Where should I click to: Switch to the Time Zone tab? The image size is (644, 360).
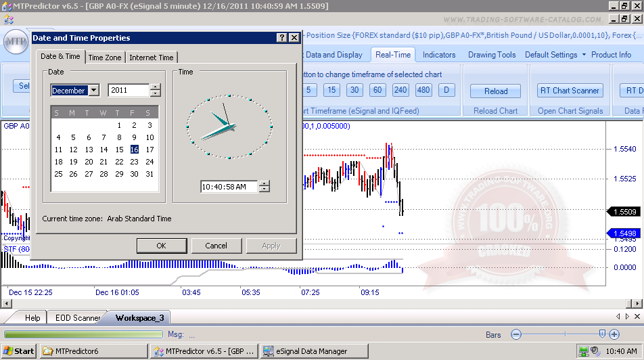coord(105,58)
